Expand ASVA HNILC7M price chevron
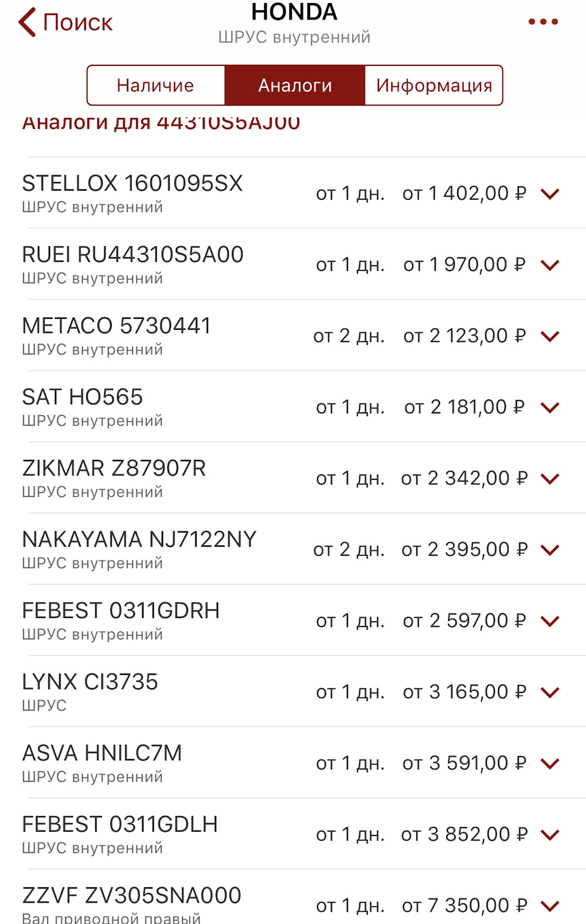 (x=550, y=764)
